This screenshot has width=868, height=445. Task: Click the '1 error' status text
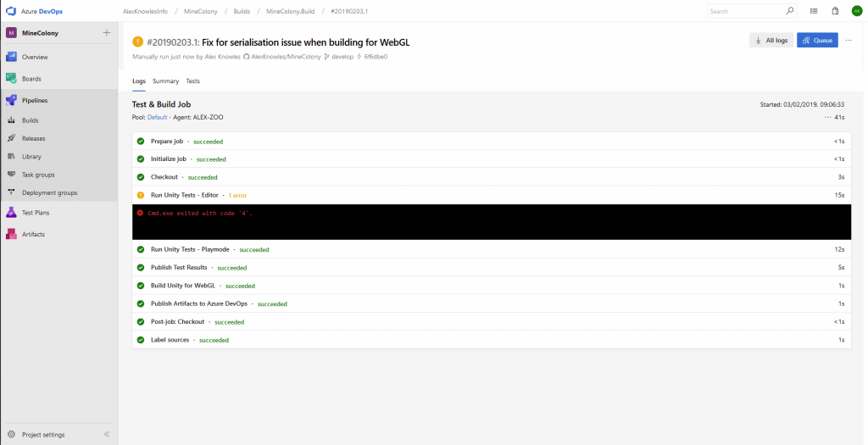coord(237,196)
